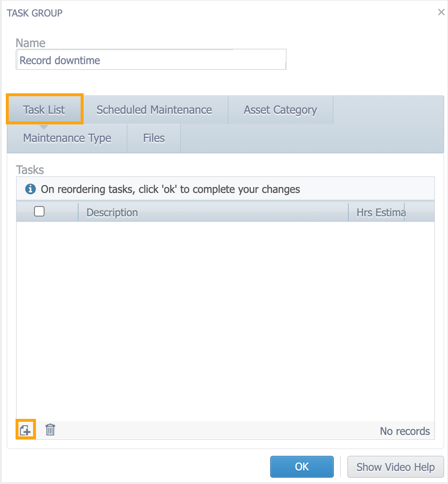The width and height of the screenshot is (448, 484).
Task: Click the reordering tasks info message
Action: [170, 189]
